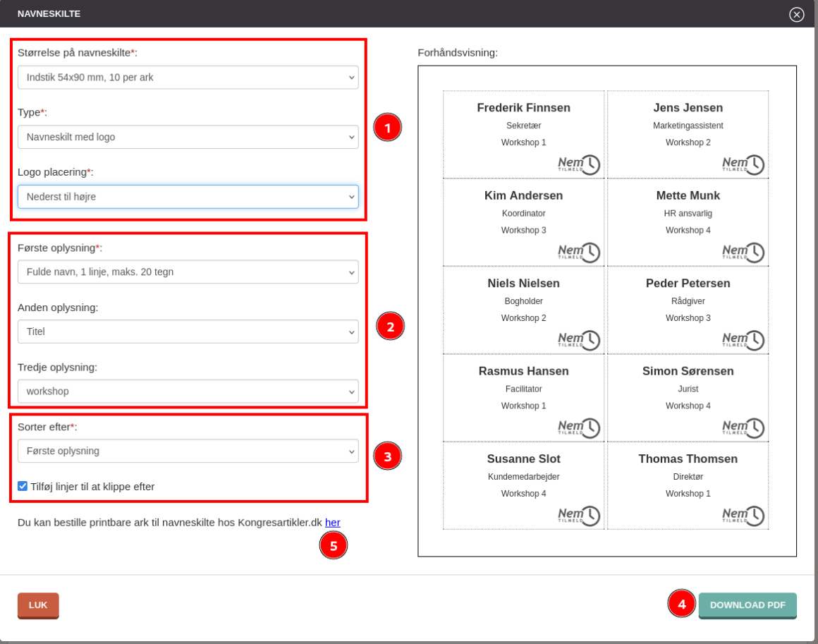Select the name Thomas Thomsen in the preview
The width and height of the screenshot is (818, 644).
coord(688,458)
